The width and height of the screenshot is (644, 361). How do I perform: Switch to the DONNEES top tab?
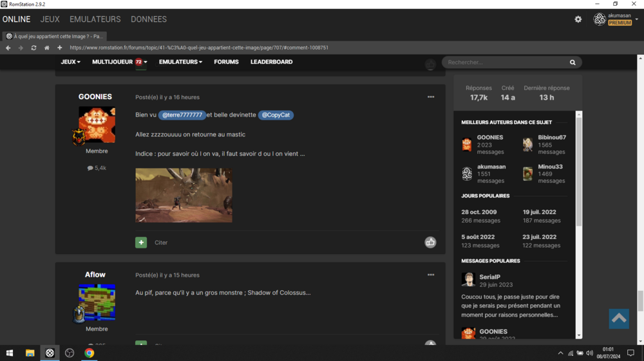point(148,19)
